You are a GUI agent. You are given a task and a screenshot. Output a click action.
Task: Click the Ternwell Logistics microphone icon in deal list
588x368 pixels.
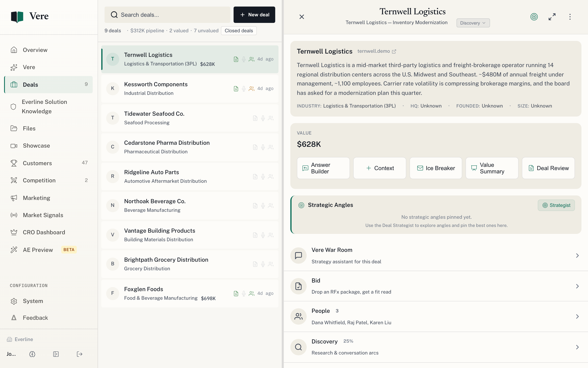click(x=244, y=59)
